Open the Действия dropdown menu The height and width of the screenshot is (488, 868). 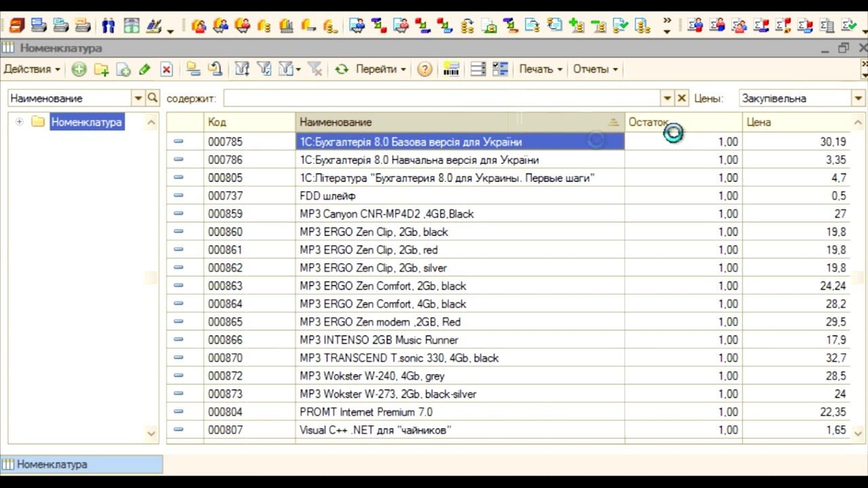tap(32, 69)
